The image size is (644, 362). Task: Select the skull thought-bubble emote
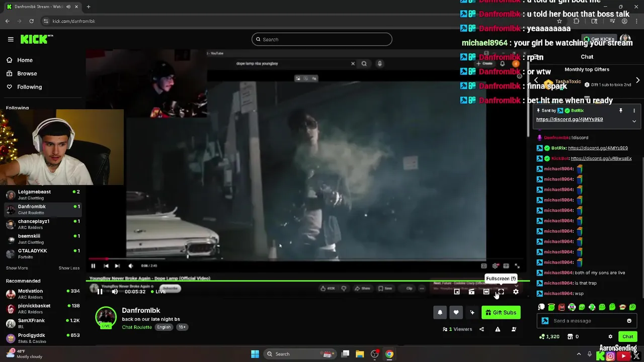tap(541, 307)
